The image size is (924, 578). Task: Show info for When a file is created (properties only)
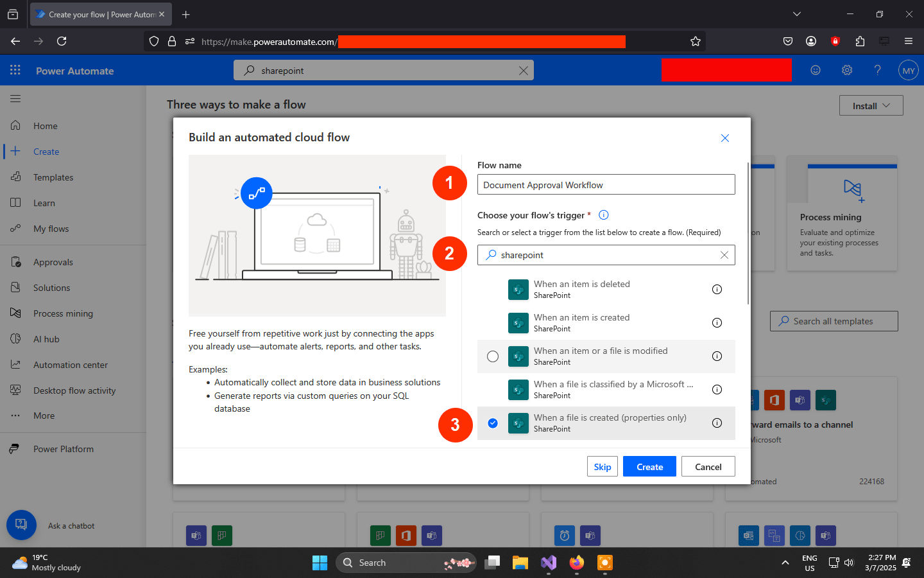[717, 423]
